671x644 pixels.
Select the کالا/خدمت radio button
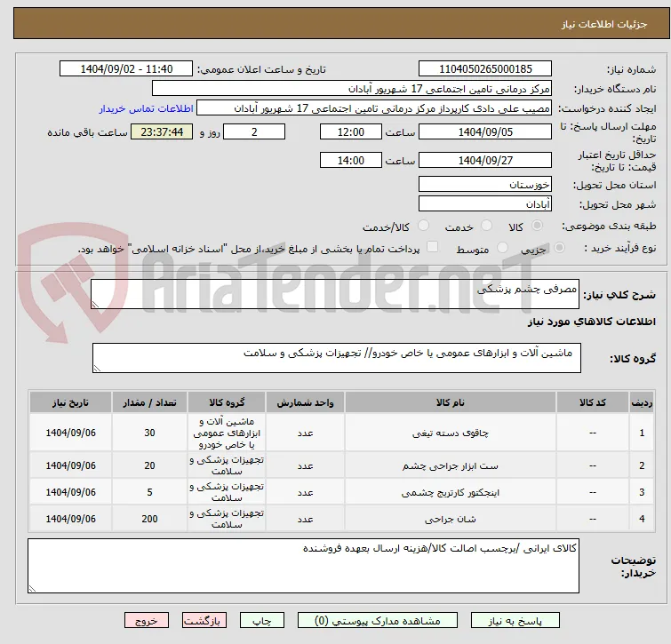coord(423,226)
